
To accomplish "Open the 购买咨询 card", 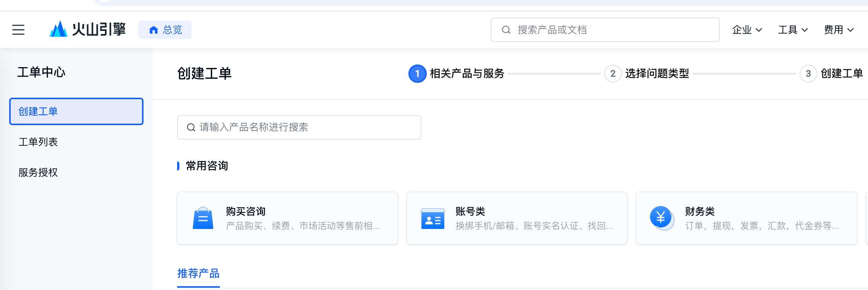I will coord(287,218).
